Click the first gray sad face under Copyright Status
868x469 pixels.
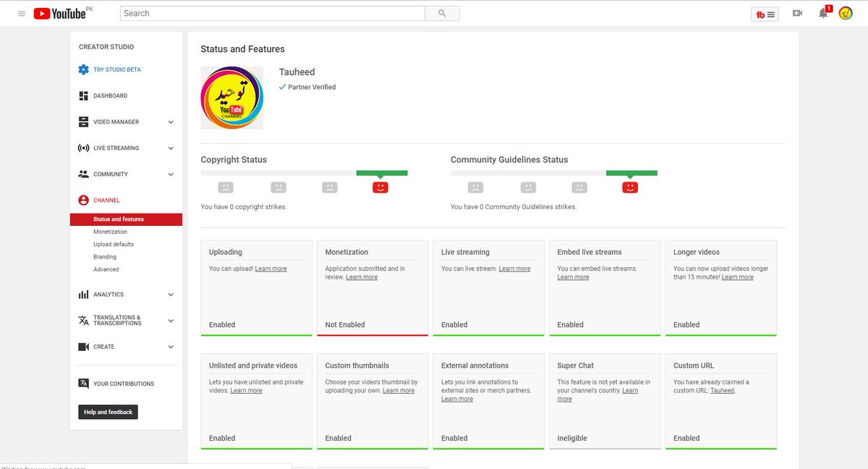[226, 187]
